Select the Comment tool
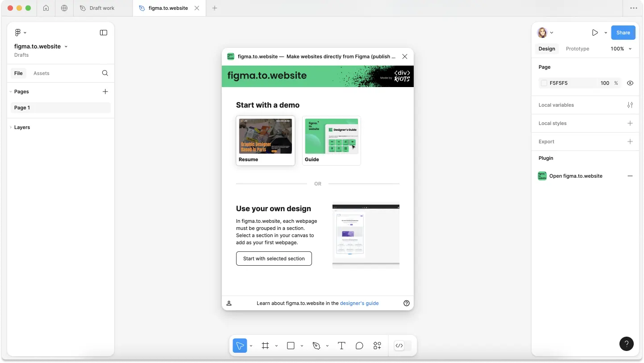The image size is (644, 363). 359,346
